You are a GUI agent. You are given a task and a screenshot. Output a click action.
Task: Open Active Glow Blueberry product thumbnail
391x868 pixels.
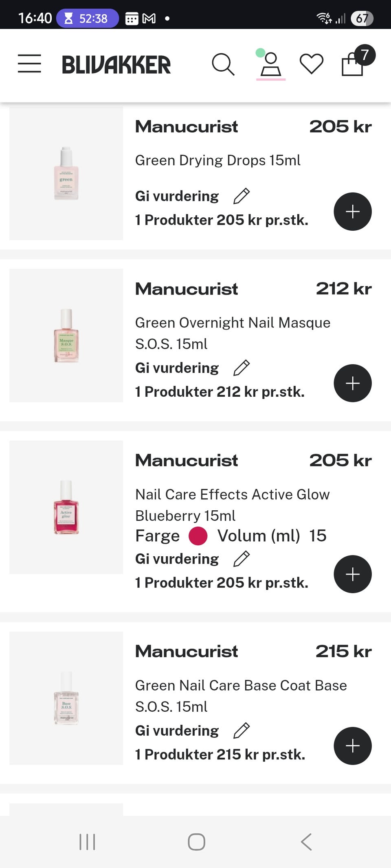pyautogui.click(x=66, y=507)
